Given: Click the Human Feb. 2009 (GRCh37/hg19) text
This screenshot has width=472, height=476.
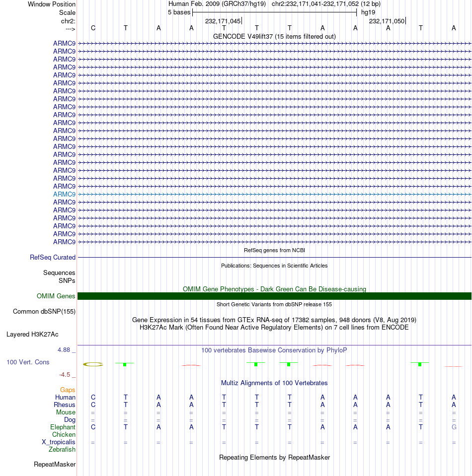Looking at the screenshot, I should click(x=217, y=4).
